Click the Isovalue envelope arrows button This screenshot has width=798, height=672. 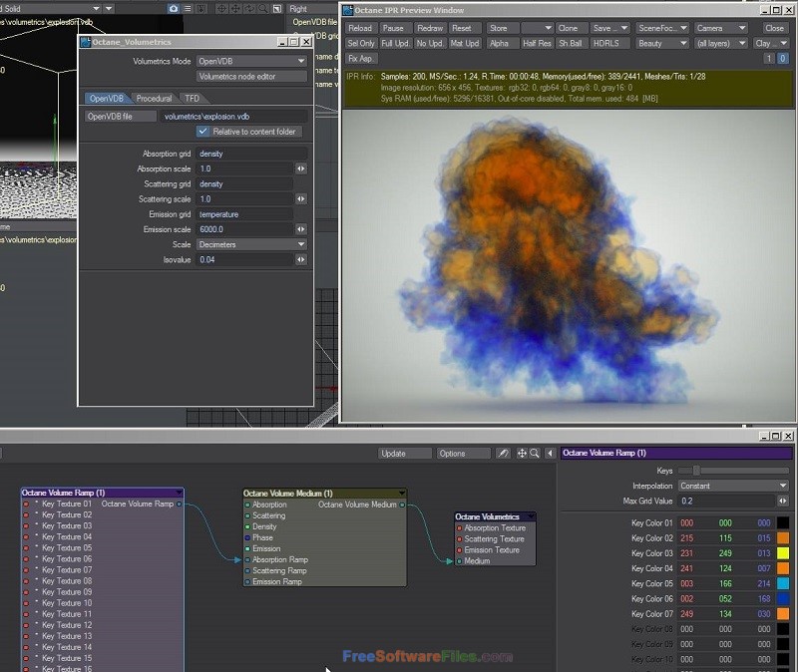(301, 259)
